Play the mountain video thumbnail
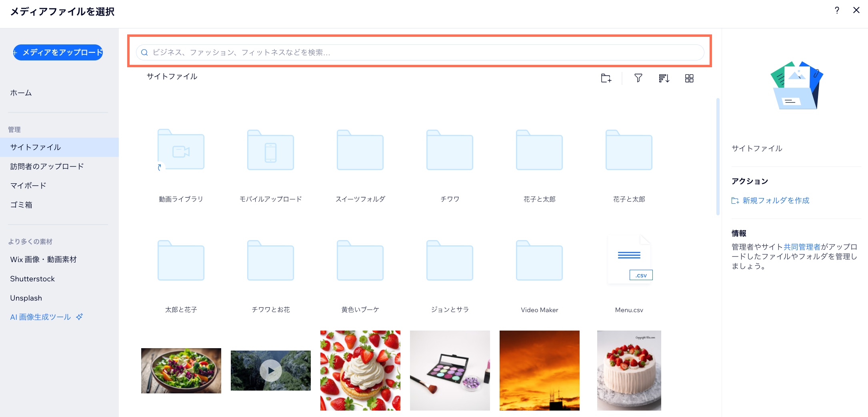The image size is (868, 417). click(x=270, y=371)
